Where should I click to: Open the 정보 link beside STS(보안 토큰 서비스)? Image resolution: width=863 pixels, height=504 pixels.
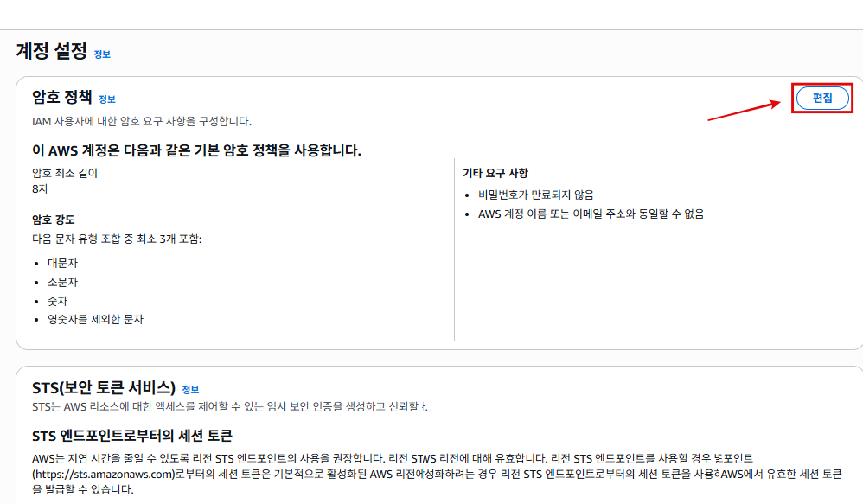(x=190, y=390)
